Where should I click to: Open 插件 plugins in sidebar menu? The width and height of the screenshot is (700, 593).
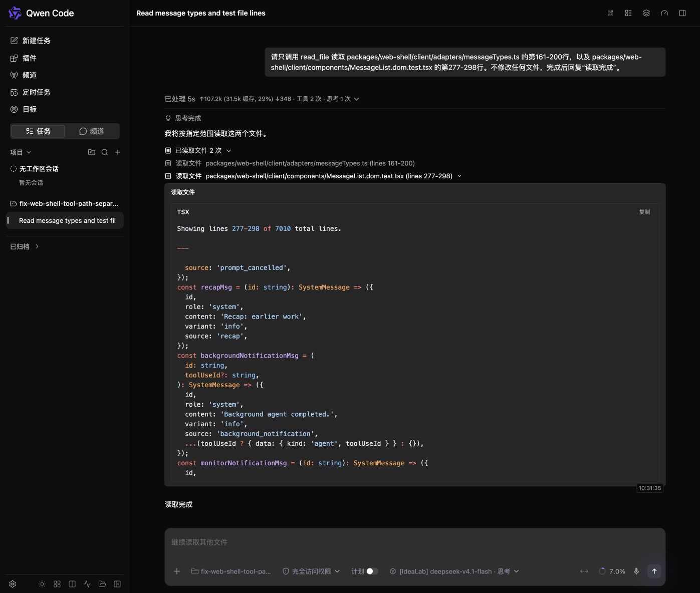tap(24, 58)
